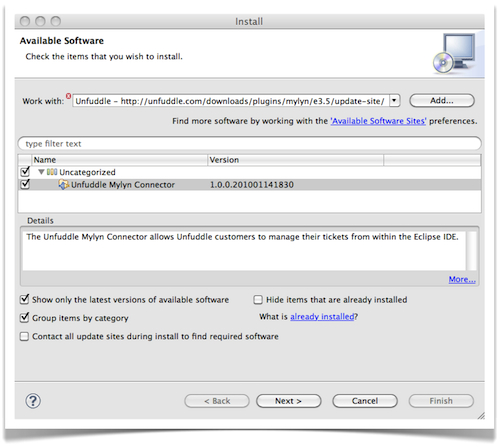Click the Name column header
Screen dimensions: 500x447
click(120, 160)
